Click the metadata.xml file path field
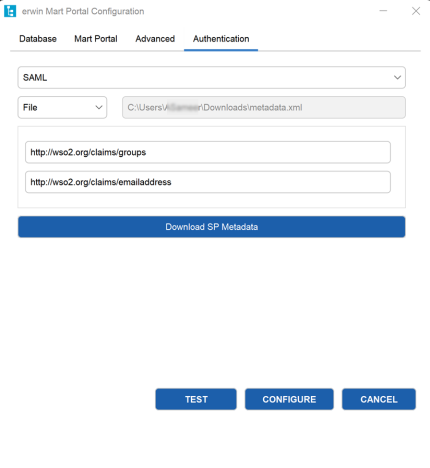 pos(264,107)
